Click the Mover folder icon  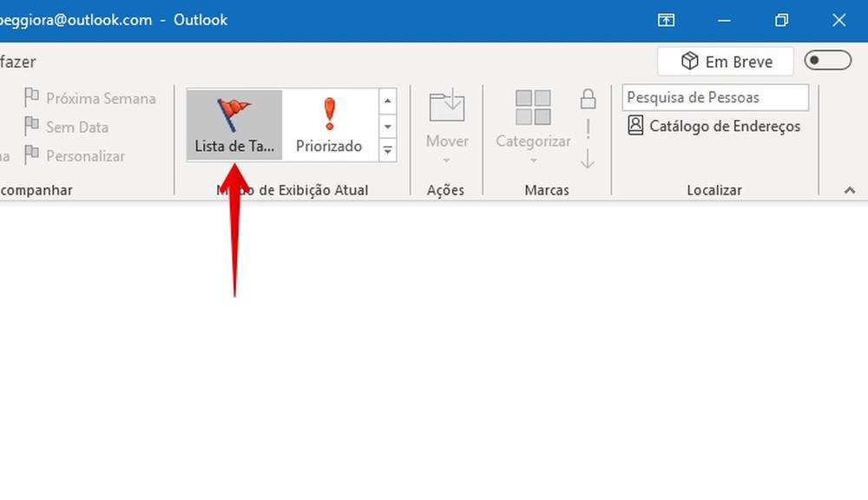tap(446, 109)
